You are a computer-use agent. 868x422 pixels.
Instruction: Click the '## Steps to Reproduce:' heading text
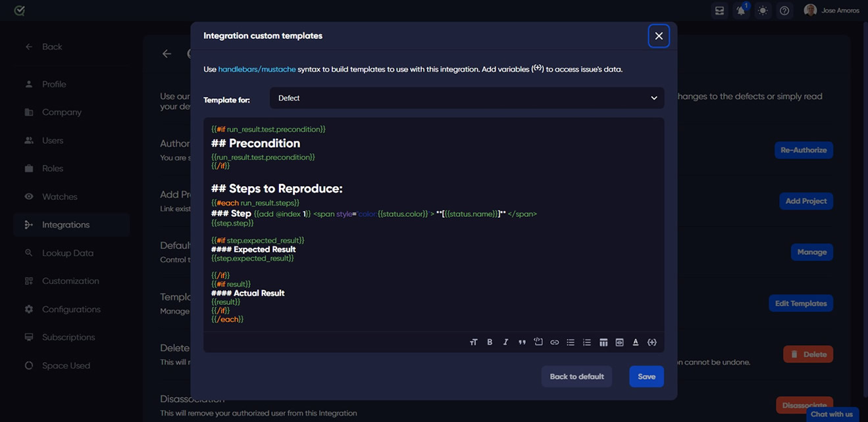coord(277,189)
